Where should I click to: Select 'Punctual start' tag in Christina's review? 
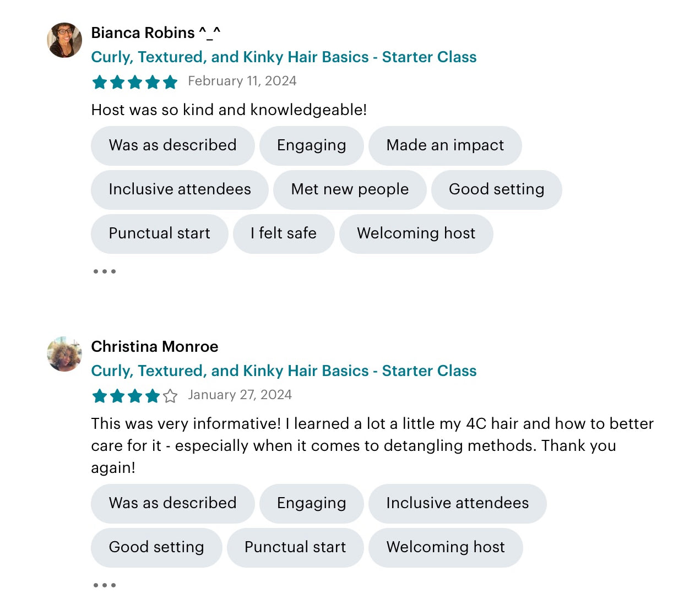coord(295,548)
